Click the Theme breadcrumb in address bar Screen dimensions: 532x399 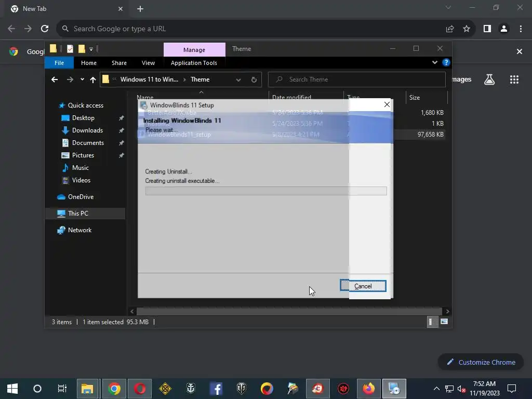[200, 79]
